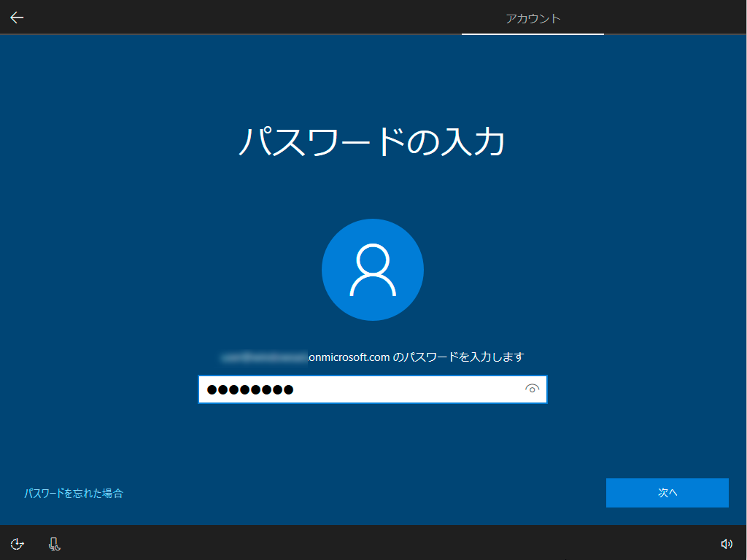Screen dimensions: 747x560
Task: Switch to the アカウント section header
Action: pos(533,17)
